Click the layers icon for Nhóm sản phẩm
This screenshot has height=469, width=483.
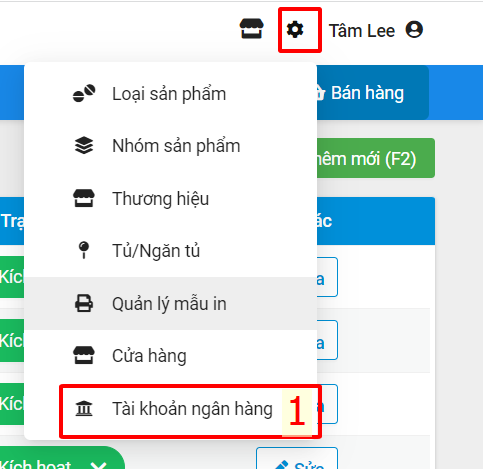[x=84, y=146]
